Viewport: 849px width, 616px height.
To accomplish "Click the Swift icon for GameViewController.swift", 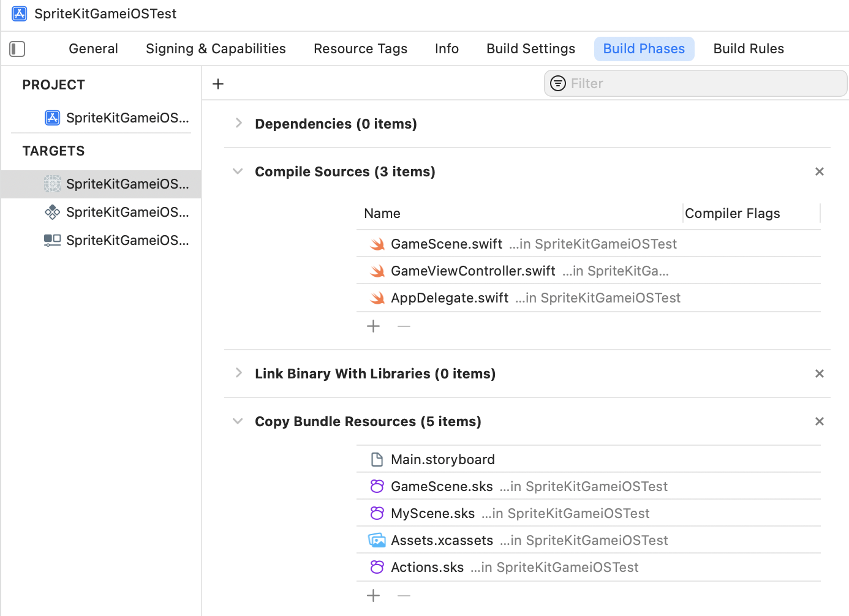I will tap(377, 271).
